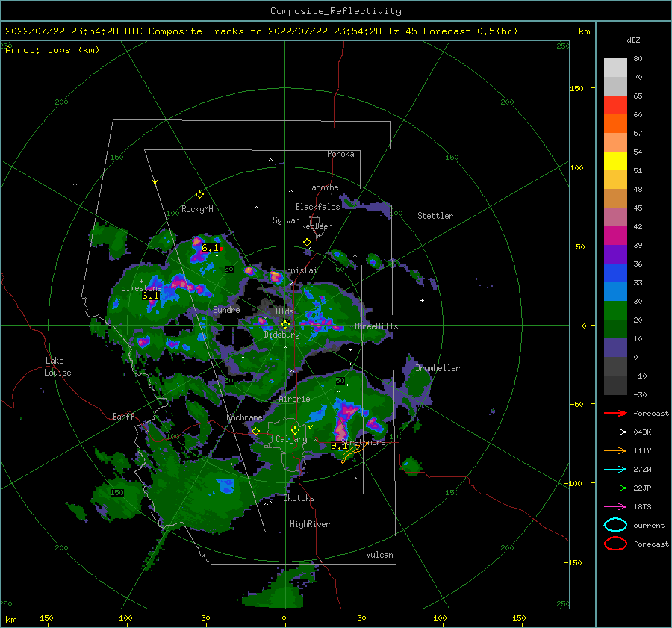Click the Sylvan label
This screenshot has height=628, width=672.
click(x=286, y=220)
